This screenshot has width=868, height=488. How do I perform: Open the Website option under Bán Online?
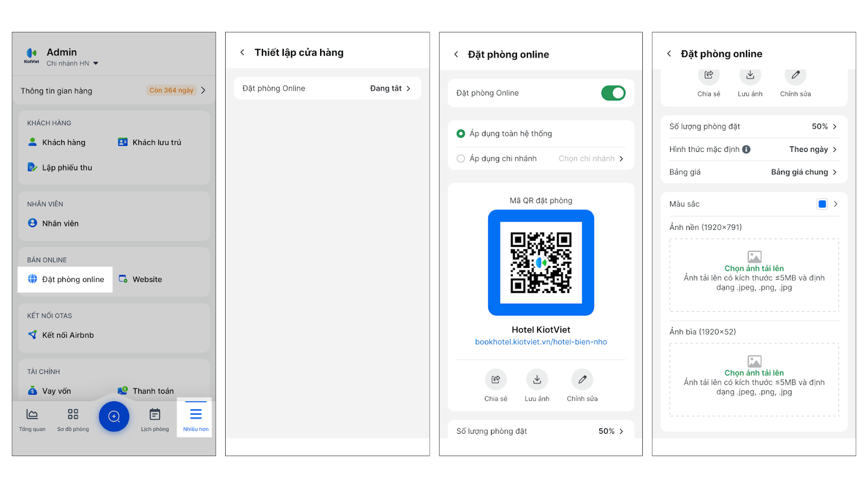tap(140, 279)
